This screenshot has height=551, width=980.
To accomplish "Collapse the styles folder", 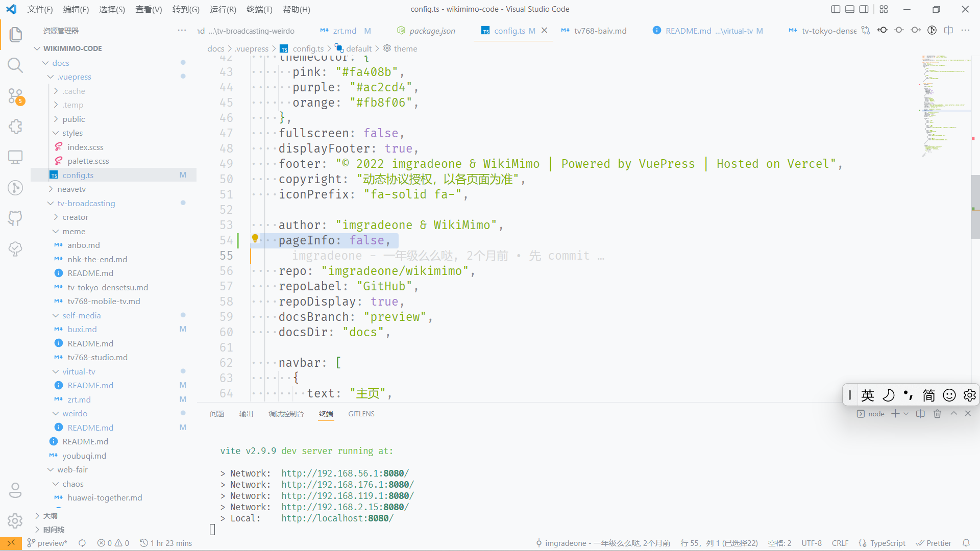I will 74,133.
